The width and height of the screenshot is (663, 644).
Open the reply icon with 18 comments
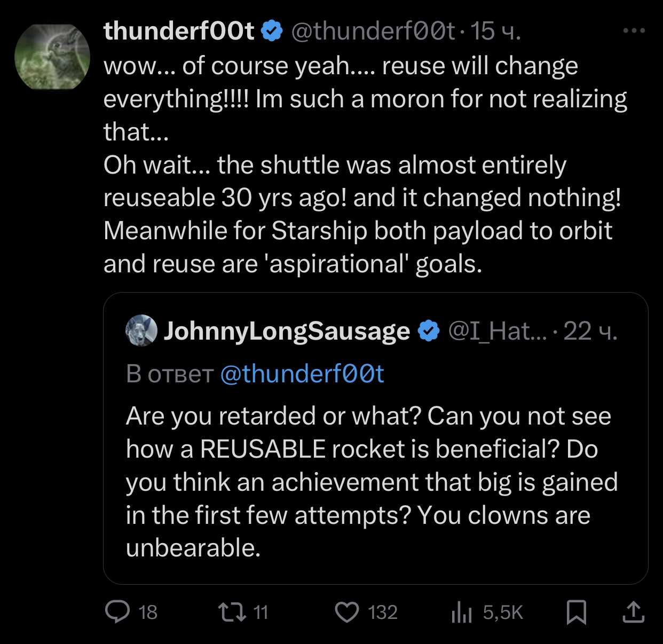point(117,612)
